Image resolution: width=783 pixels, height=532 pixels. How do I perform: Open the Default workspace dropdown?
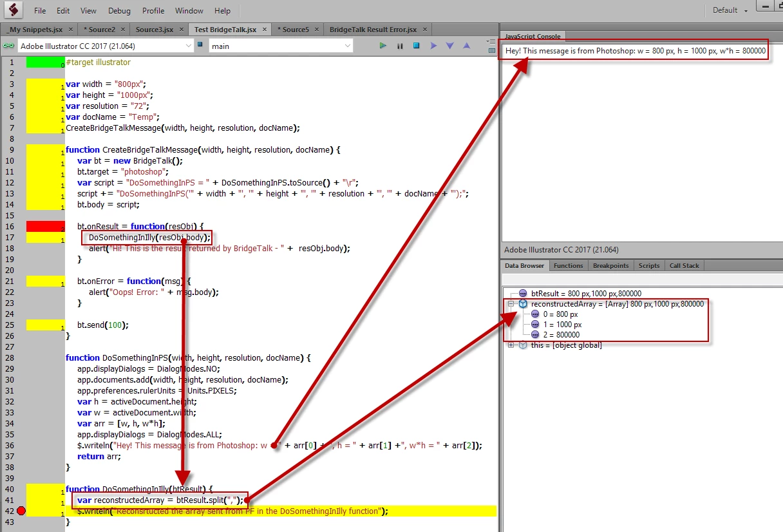pos(730,10)
